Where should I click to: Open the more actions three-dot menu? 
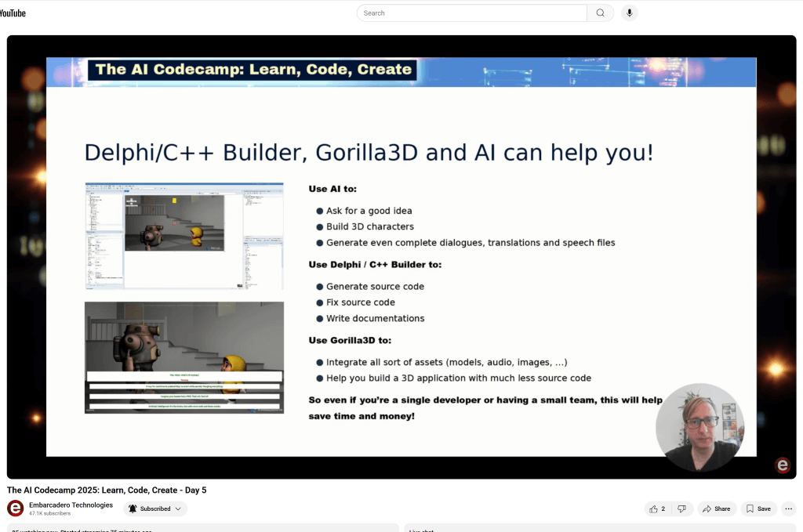tap(789, 509)
